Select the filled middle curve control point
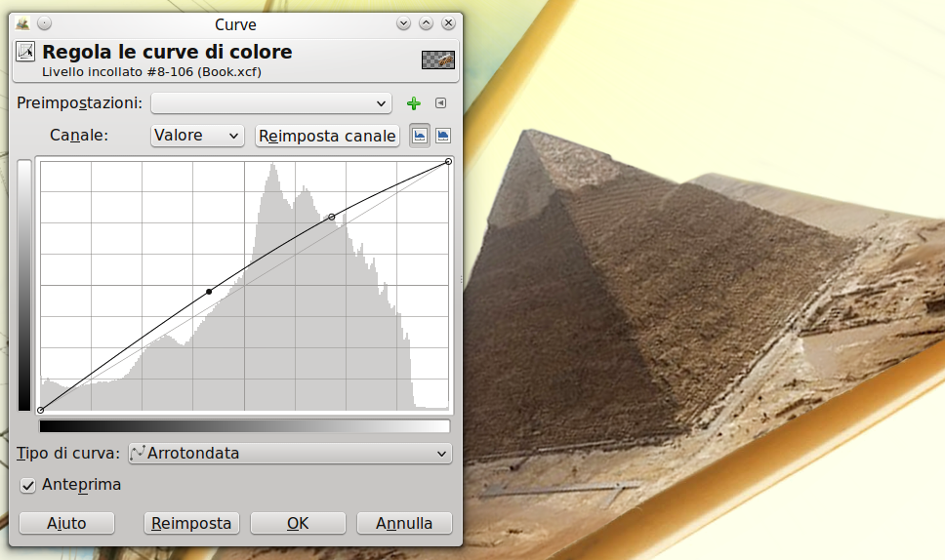This screenshot has width=945, height=560. (x=209, y=292)
